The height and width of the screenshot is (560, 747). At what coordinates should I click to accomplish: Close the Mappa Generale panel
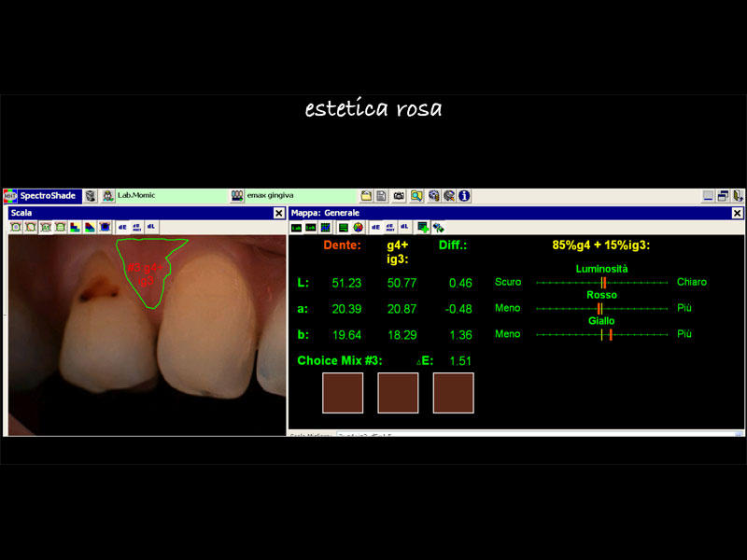click(x=737, y=213)
